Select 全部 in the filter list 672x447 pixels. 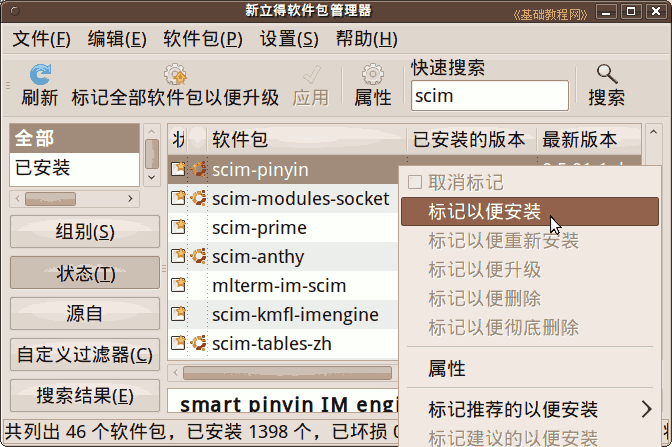[75, 138]
